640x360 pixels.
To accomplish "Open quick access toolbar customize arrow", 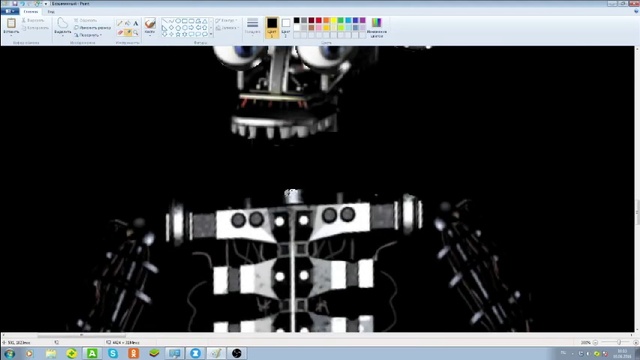I will click(x=46, y=3).
